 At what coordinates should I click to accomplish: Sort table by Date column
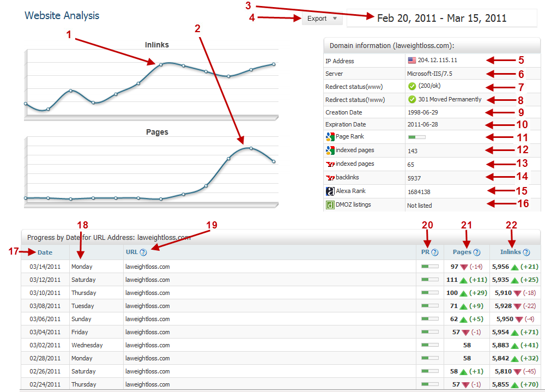[45, 252]
